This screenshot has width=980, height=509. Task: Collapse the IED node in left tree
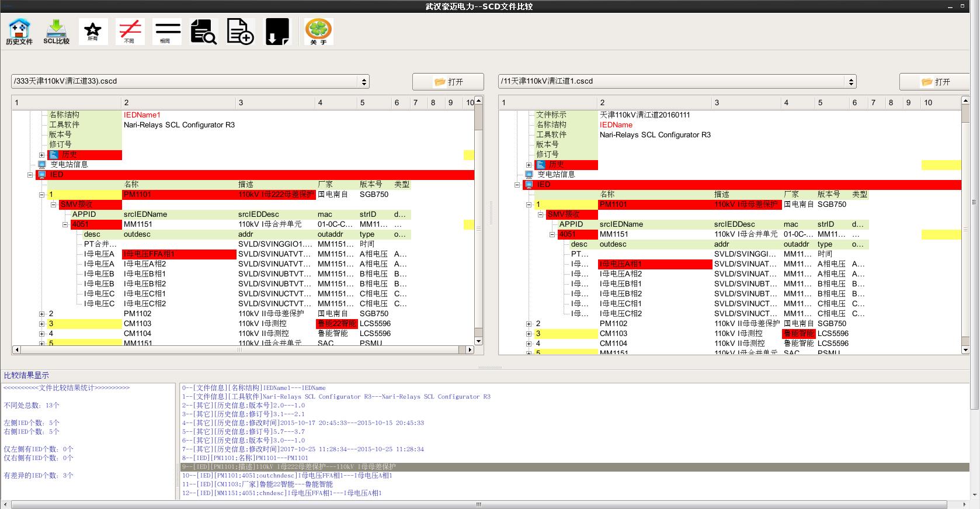30,175
